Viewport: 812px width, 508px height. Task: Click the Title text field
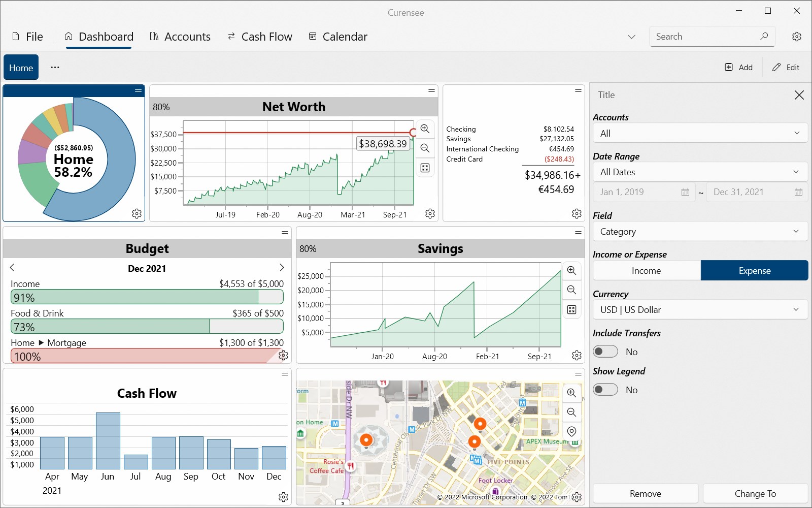690,95
